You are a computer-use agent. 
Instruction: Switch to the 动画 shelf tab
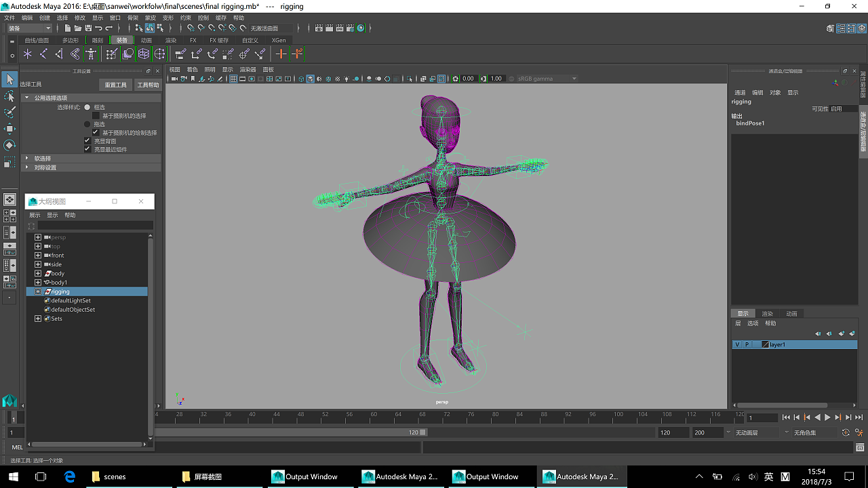click(x=146, y=40)
